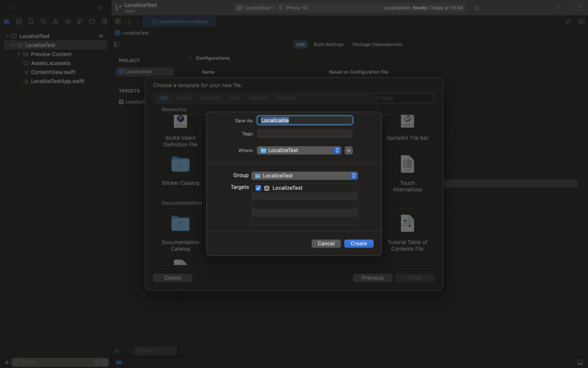Viewport: 588px width, 368px height.
Task: Click the Previous button
Action: click(x=372, y=278)
